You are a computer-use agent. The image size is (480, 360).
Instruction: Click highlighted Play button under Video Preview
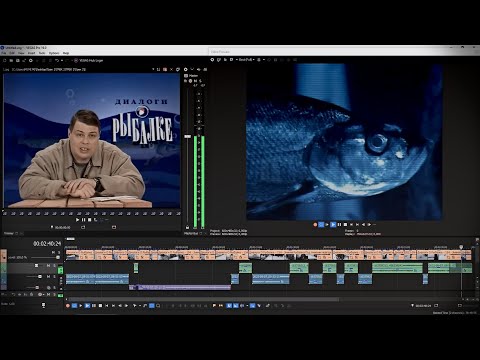pyautogui.click(x=333, y=225)
